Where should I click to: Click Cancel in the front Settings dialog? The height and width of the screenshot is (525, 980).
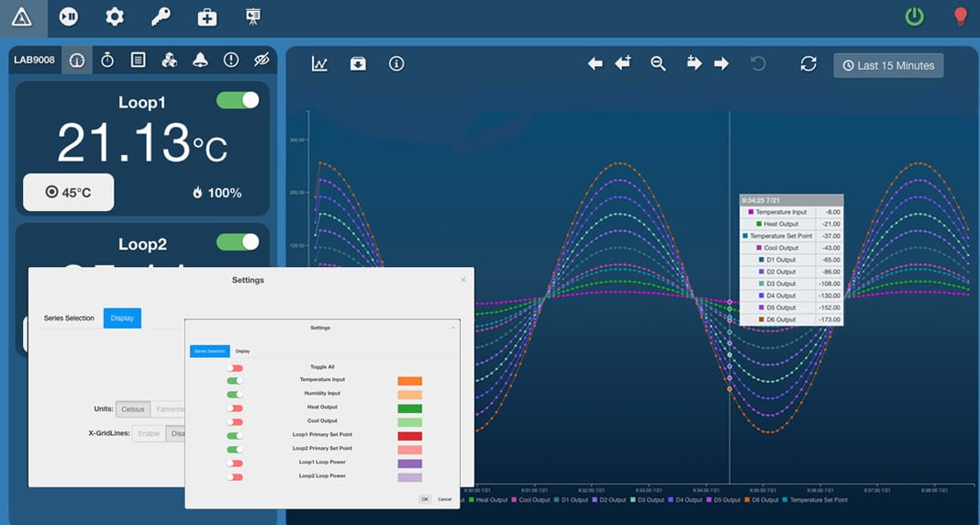(444, 499)
